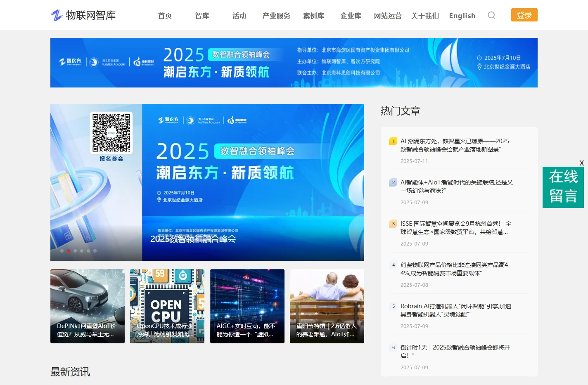This screenshot has width=588, height=385.
Task: Click date 2025-07-11 under the first hot article
Action: tap(414, 161)
